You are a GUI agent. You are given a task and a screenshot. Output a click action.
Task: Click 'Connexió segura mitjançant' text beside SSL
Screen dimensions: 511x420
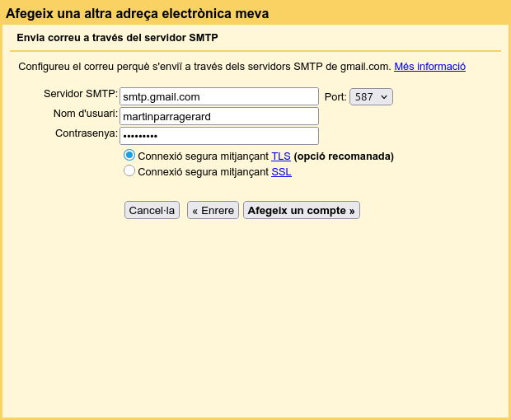tap(203, 172)
